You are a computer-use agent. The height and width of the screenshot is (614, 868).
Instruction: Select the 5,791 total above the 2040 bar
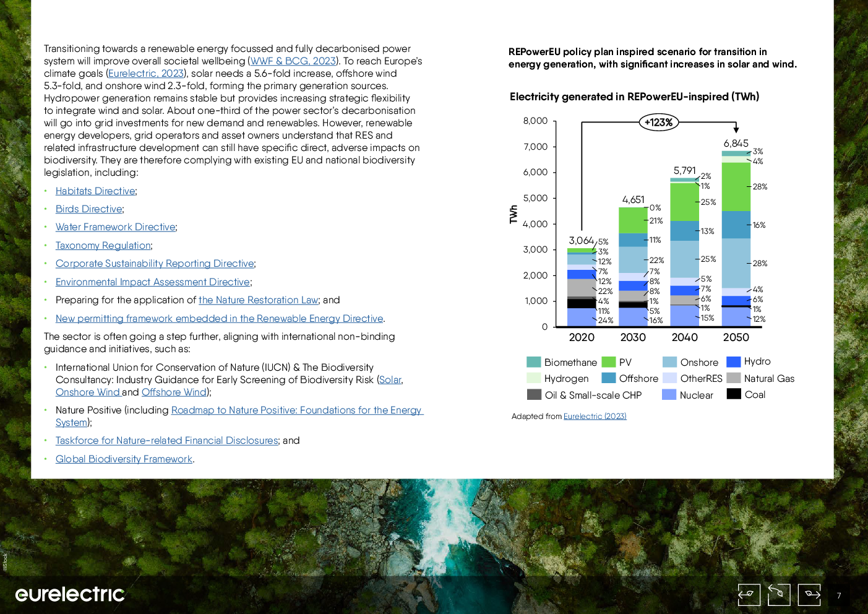tap(685, 171)
